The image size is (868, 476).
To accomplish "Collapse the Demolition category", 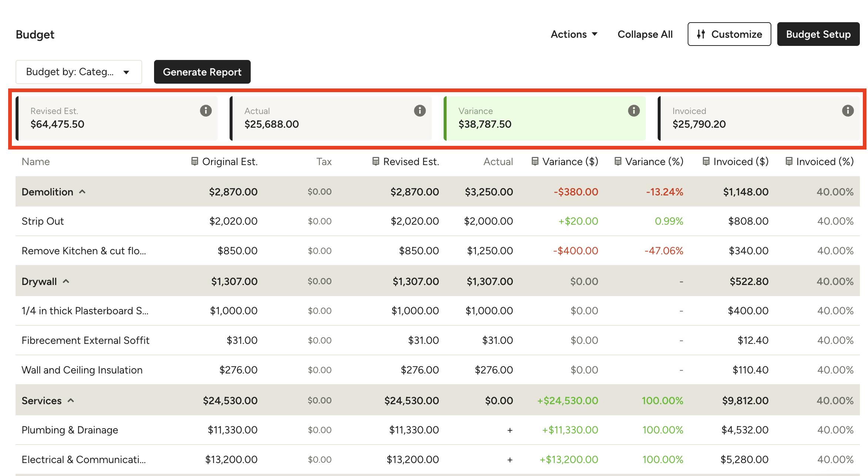I will pyautogui.click(x=83, y=192).
